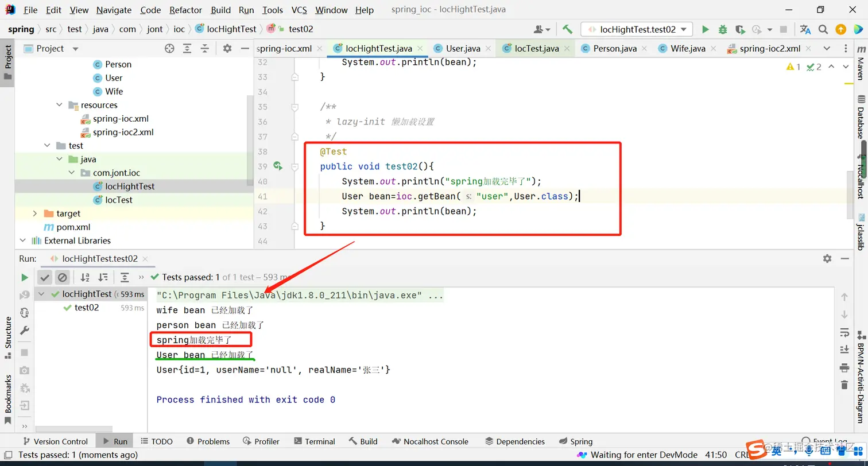Switch to the Person.java editor tab
The width and height of the screenshot is (868, 466).
[614, 48]
